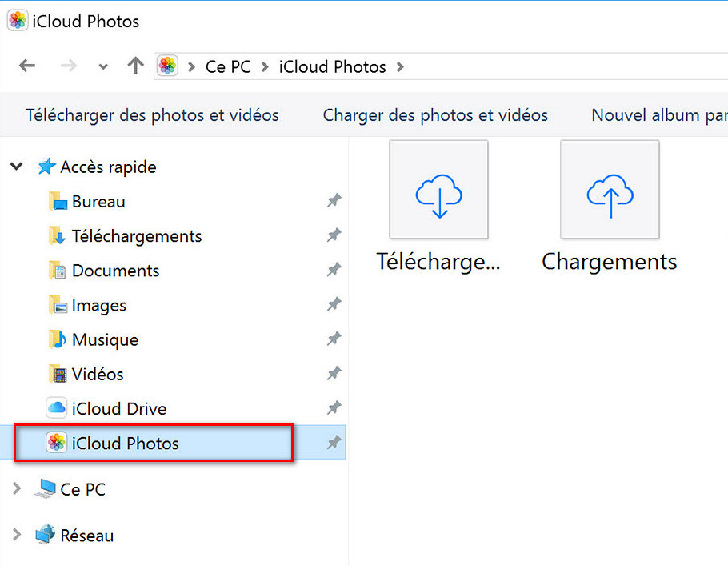Click Charger des photos et vidéos
728x566 pixels.
point(435,115)
